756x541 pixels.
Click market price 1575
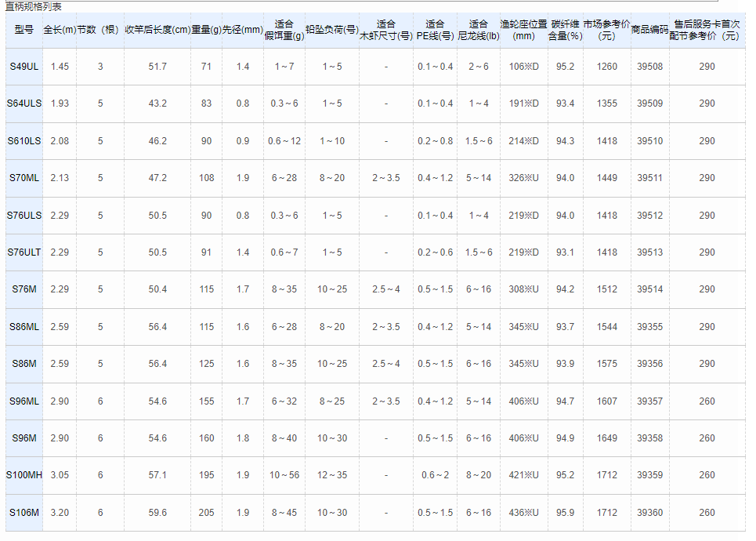click(606, 363)
